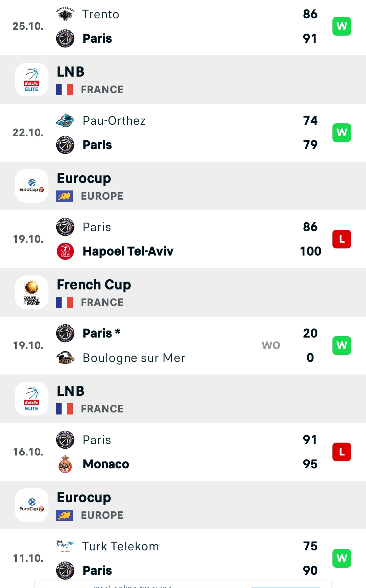
Task: Open the Eurocup header above Turk Telekom match
Action: click(183, 505)
